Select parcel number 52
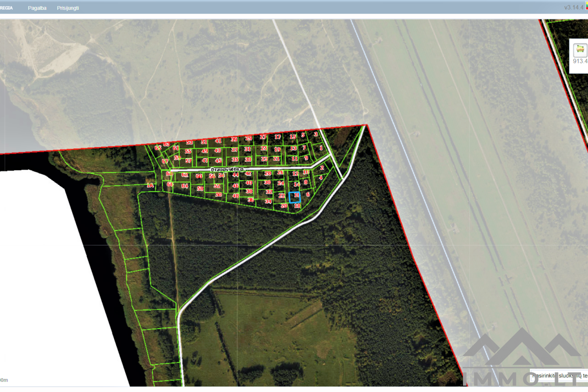The image size is (588, 392). (x=217, y=186)
